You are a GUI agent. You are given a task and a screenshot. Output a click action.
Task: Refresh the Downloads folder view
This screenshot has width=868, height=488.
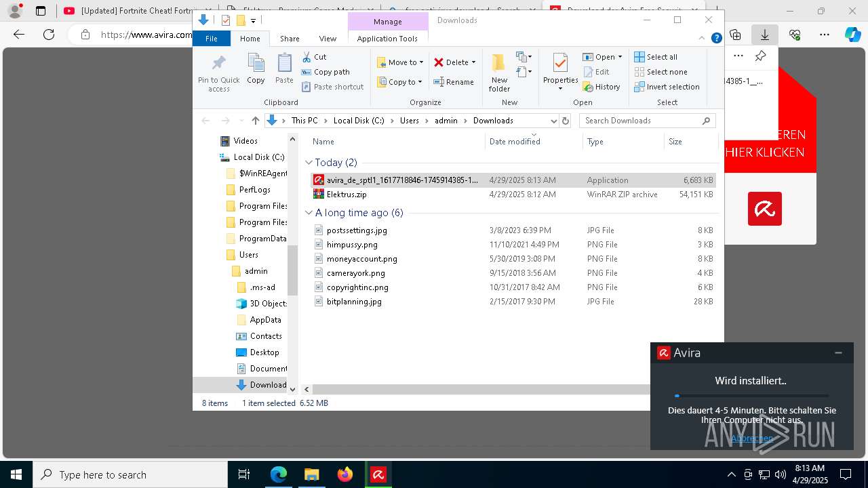coord(566,121)
